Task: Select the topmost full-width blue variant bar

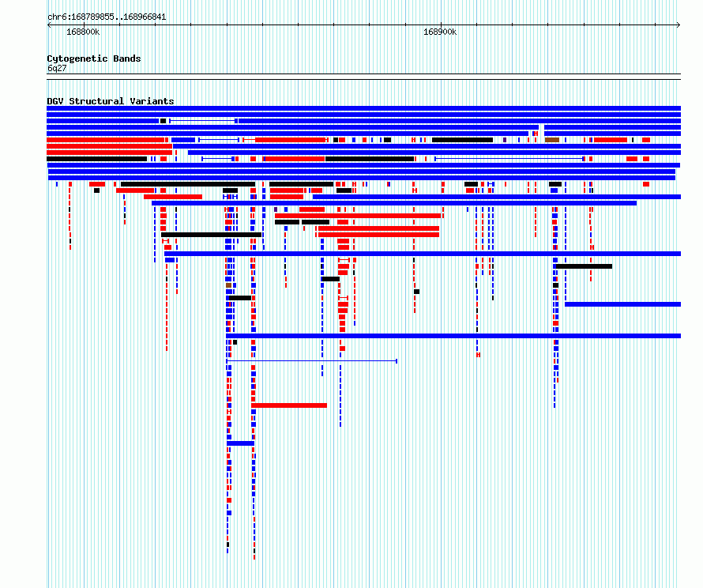Action: [363, 108]
